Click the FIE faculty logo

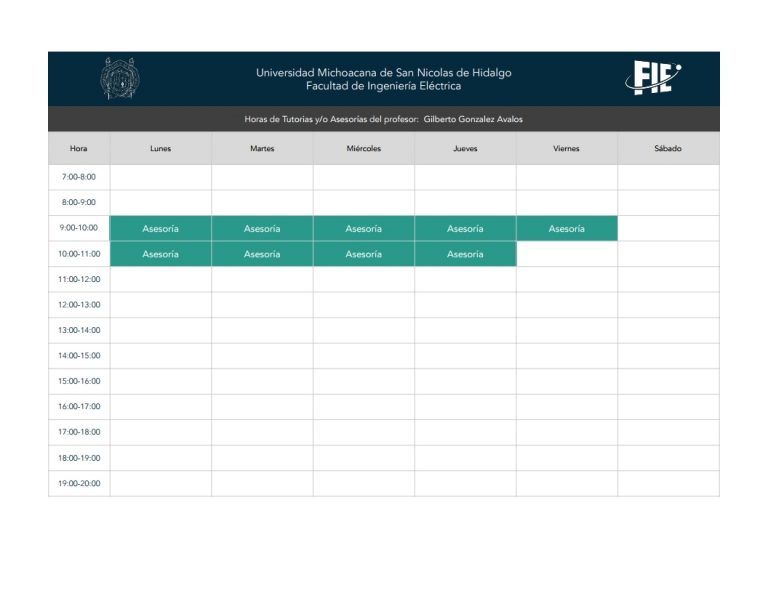coord(653,78)
